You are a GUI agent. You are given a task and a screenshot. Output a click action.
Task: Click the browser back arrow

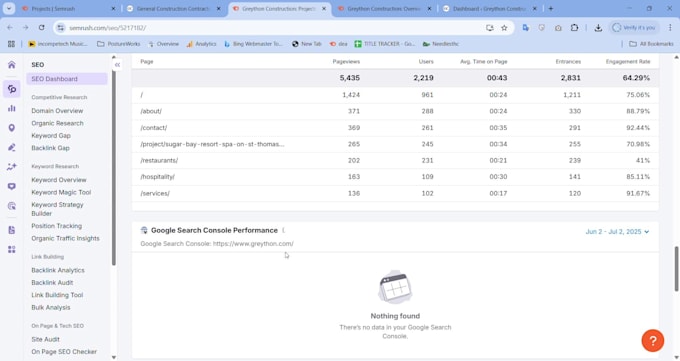pyautogui.click(x=10, y=28)
